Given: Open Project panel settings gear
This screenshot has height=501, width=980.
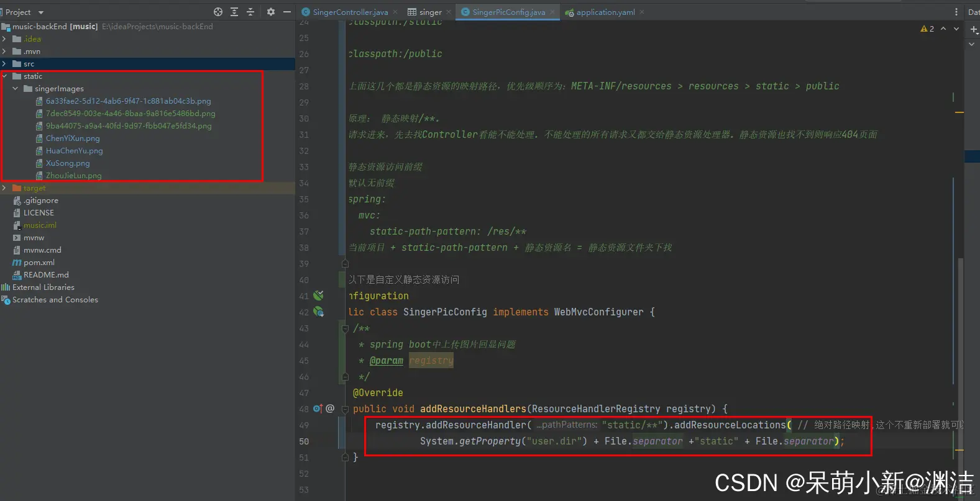Looking at the screenshot, I should tap(271, 12).
